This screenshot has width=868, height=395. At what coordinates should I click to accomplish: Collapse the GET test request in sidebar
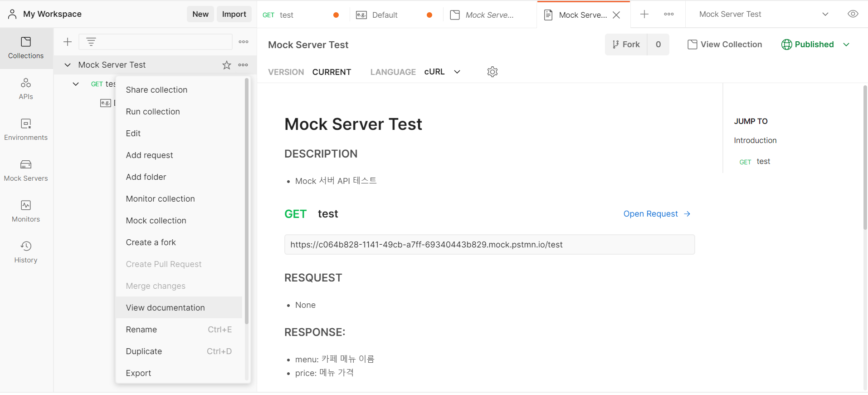pyautogui.click(x=76, y=84)
